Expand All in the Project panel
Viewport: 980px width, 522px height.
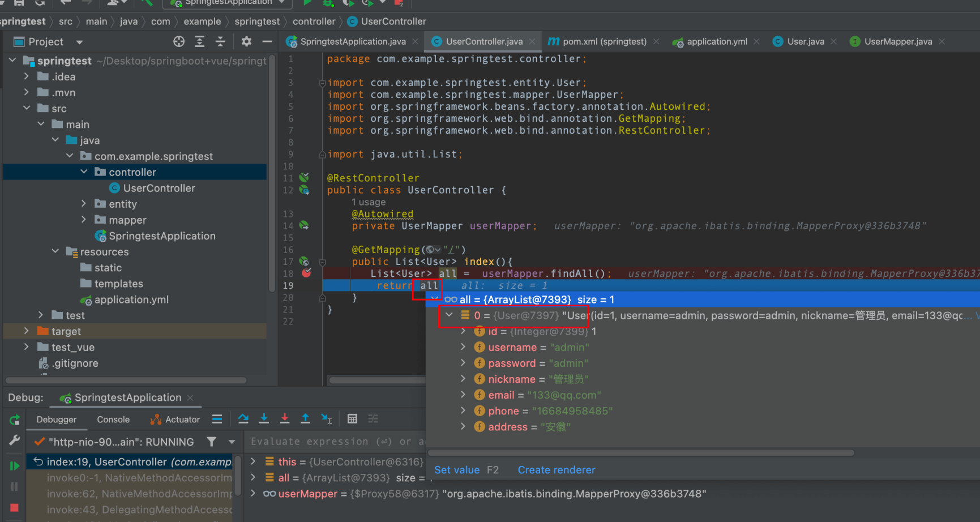[199, 41]
